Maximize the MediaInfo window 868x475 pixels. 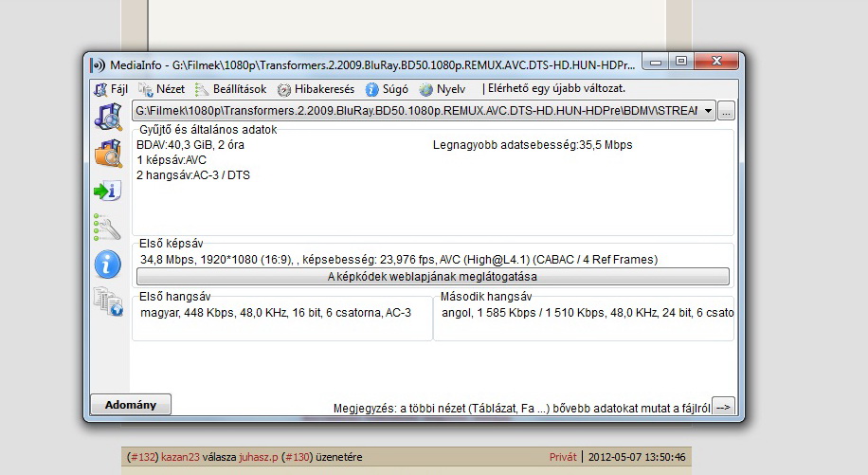coord(681,62)
